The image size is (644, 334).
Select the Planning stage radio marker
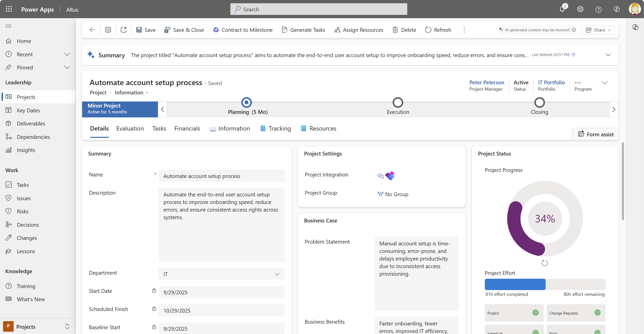point(246,102)
